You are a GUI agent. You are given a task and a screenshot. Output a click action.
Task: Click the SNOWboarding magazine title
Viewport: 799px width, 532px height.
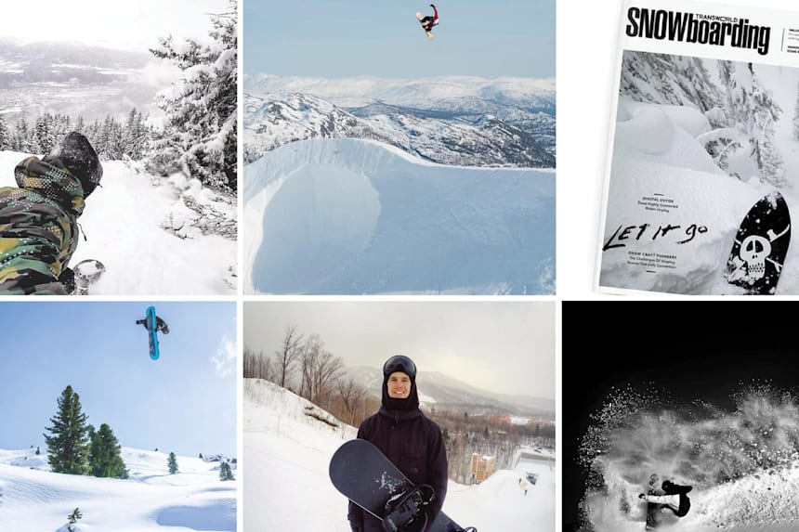(698, 29)
